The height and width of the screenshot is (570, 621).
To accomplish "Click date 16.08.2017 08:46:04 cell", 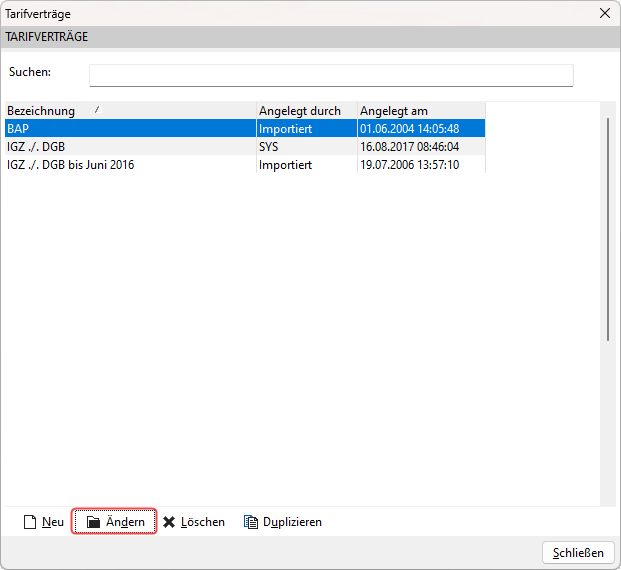I will tap(421, 147).
